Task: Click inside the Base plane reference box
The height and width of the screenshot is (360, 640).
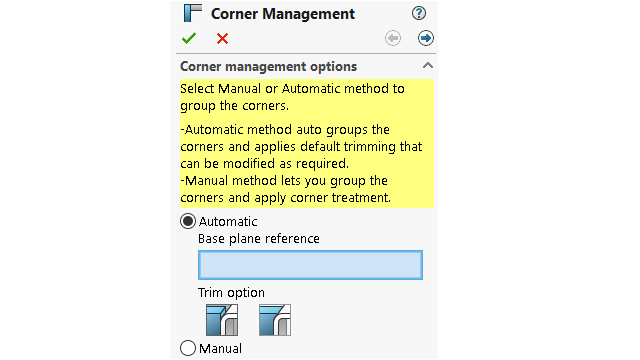Action: click(310, 265)
